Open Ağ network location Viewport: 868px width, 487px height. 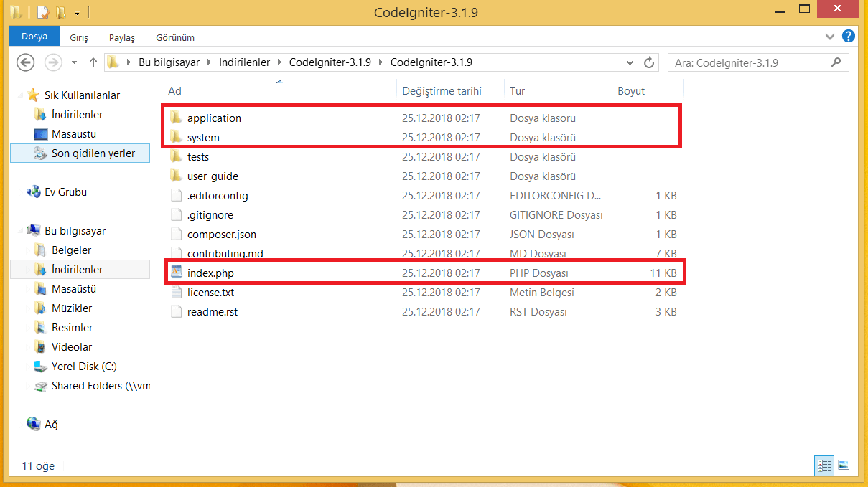coord(51,424)
